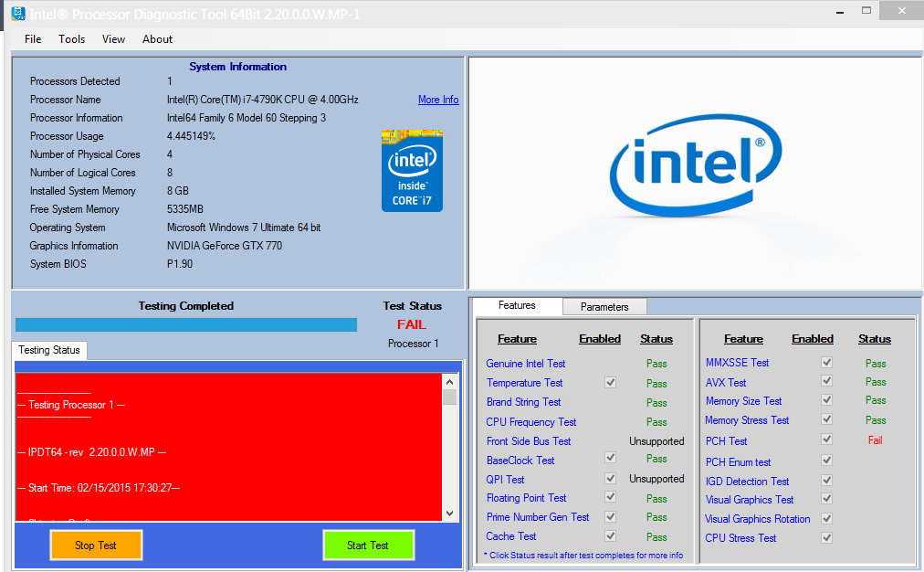Screen dimensions: 924x572
Task: Click Unsupported status of QPI Test
Action: 656,479
